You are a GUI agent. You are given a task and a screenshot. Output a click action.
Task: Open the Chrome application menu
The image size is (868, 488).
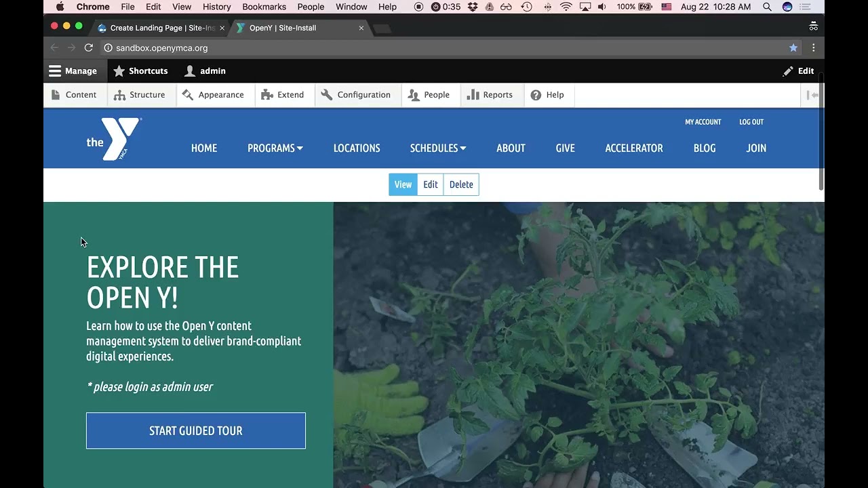[x=93, y=7]
